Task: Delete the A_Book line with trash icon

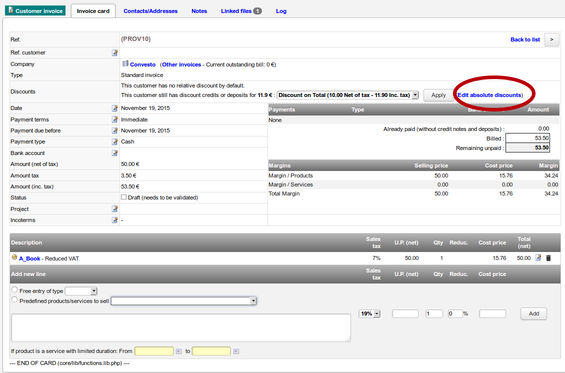Action: [x=548, y=258]
